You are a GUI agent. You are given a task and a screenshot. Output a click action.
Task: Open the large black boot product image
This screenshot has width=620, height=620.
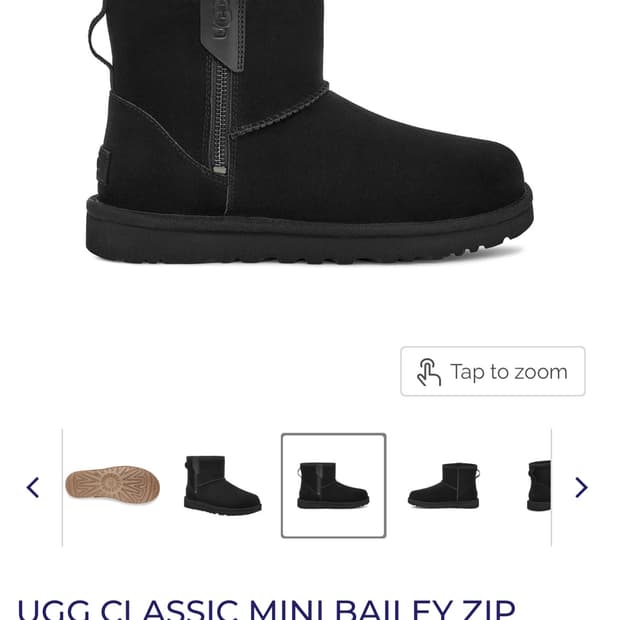[310, 130]
